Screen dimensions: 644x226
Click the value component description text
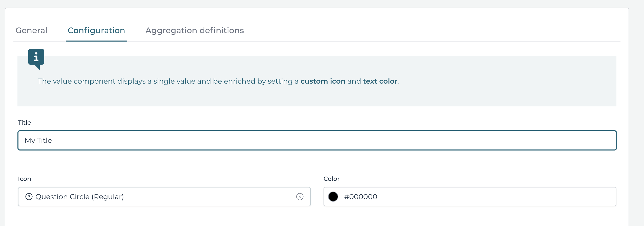[x=177, y=81]
